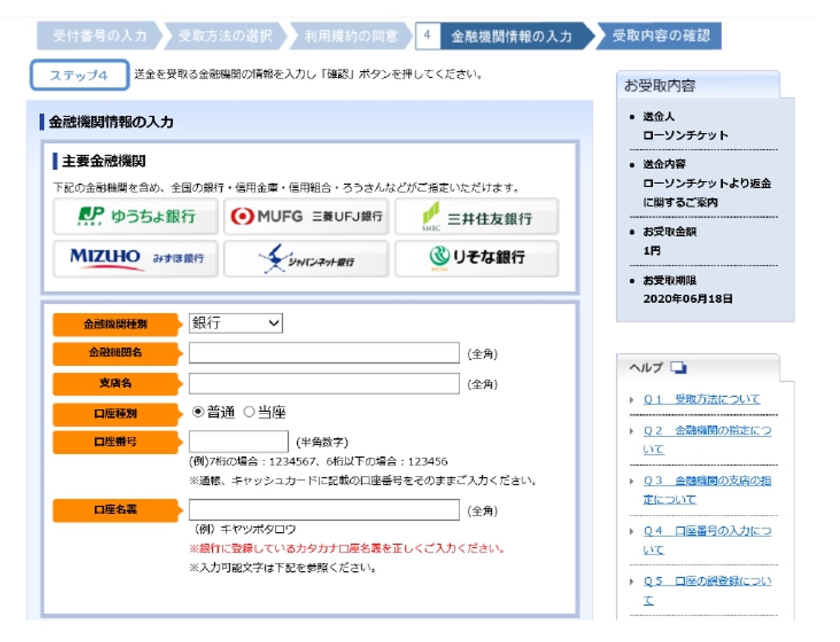This screenshot has height=642, width=840.
Task: Focus the 口座番号 number input field
Action: coord(238,441)
